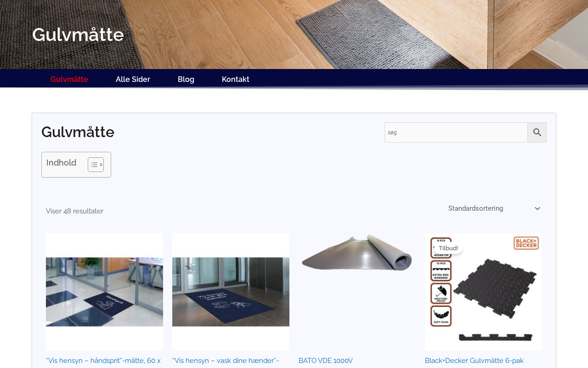Open the Blog menu item

(186, 79)
